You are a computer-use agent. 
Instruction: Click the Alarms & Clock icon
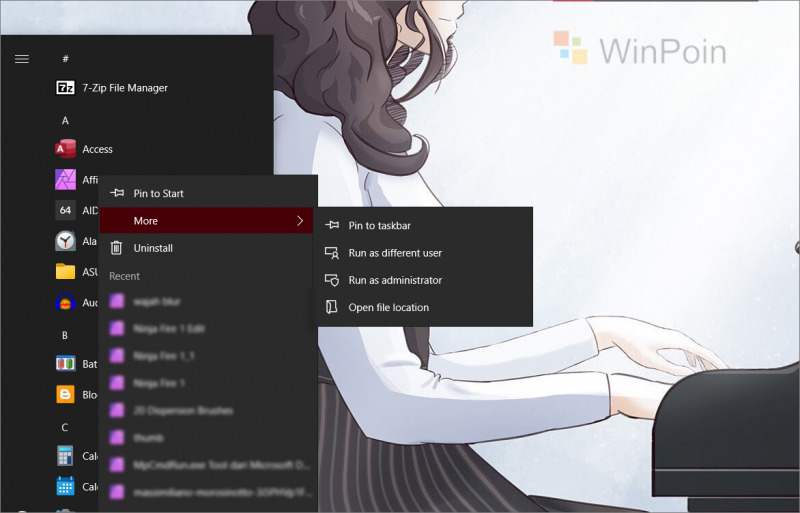click(x=65, y=241)
